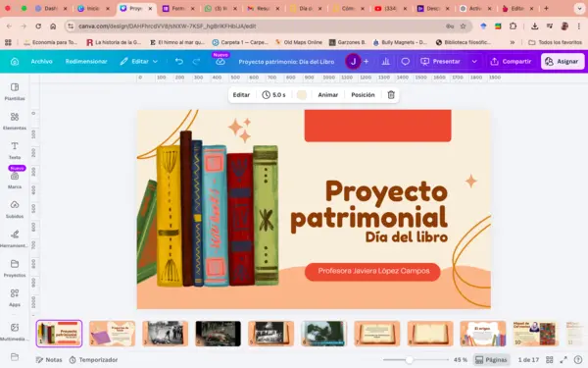Adjust the zoom slider handle
The height and width of the screenshot is (368, 588).
tap(409, 360)
